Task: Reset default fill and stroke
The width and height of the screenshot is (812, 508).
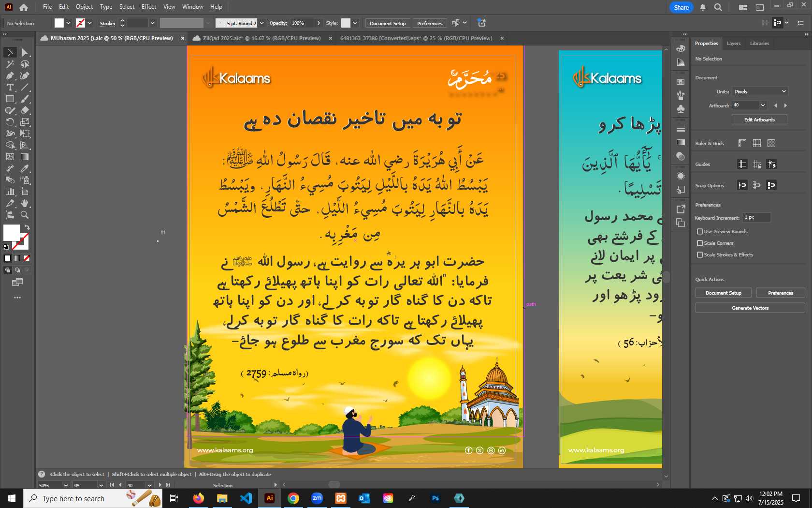Action: (x=6, y=247)
